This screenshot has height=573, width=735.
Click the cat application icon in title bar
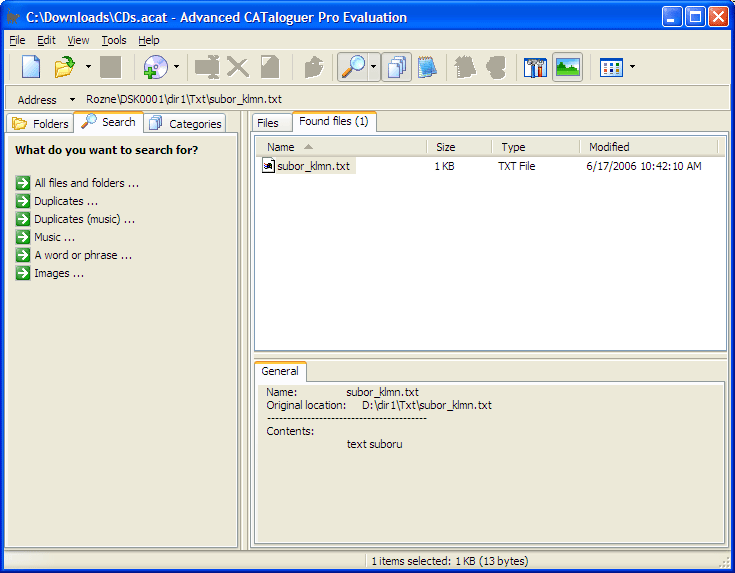pos(13,17)
